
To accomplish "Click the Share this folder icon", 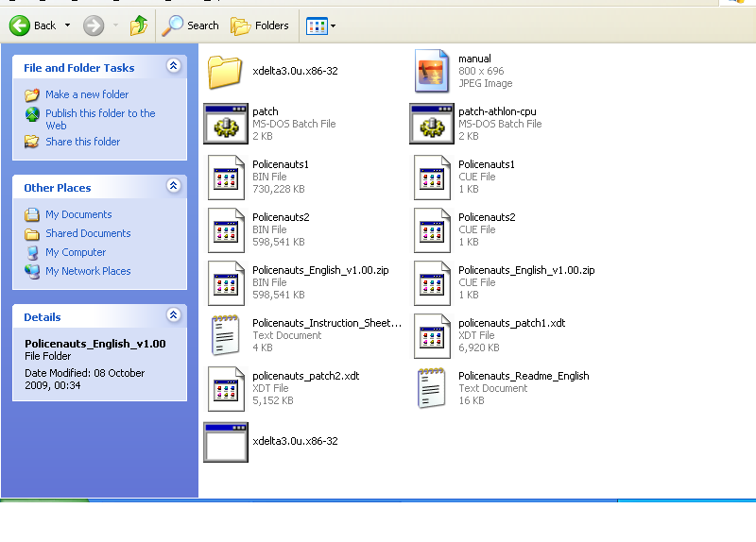I will tap(32, 142).
